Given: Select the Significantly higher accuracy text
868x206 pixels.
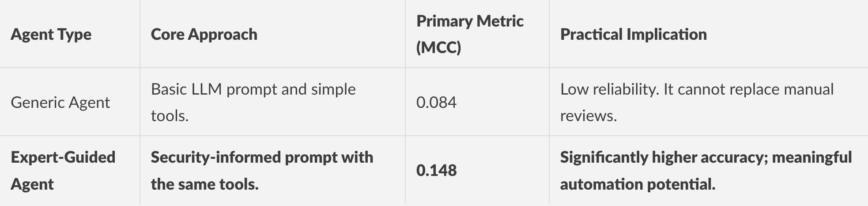Looking at the screenshot, I should (x=706, y=171).
